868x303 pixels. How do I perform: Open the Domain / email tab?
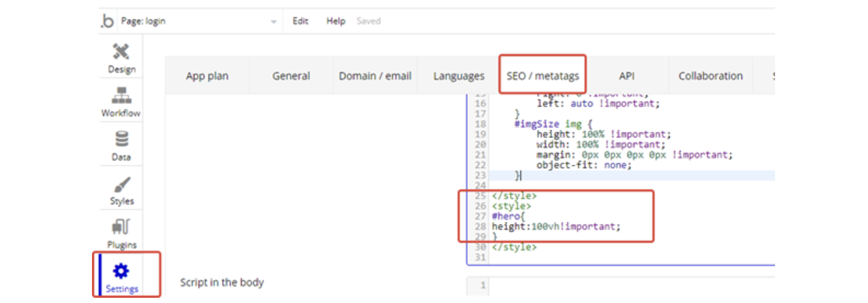(x=375, y=76)
